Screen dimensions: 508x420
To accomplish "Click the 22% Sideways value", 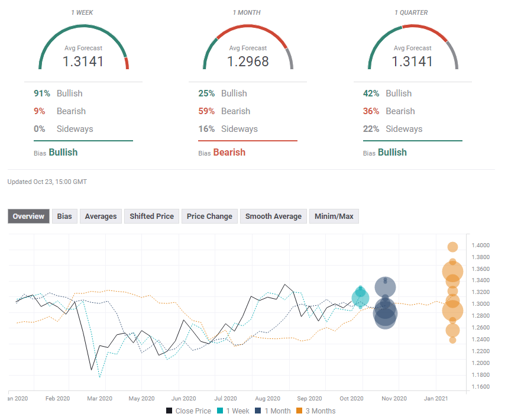I will coord(371,129).
